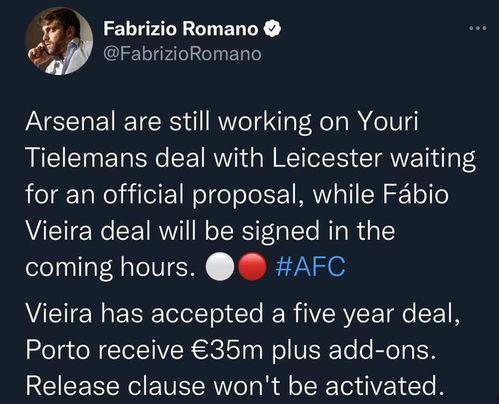499x404 pixels.
Task: Open the #AFC hashtag
Action: click(x=310, y=267)
